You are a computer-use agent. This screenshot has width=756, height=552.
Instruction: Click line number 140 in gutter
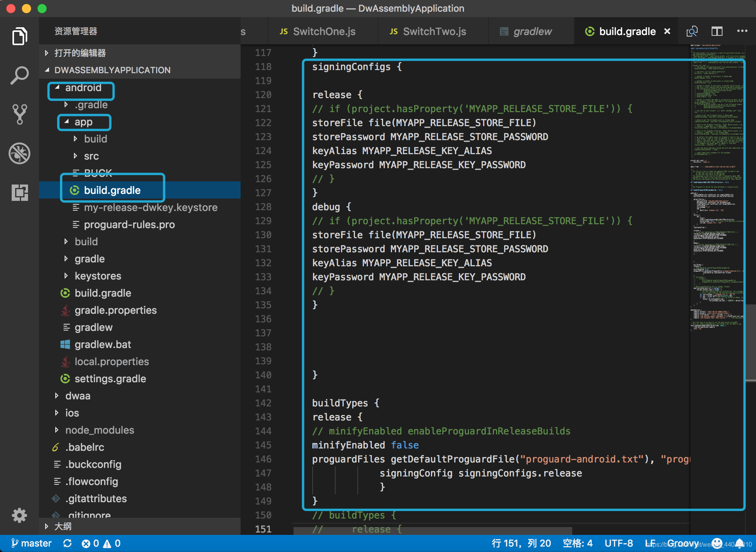click(x=263, y=375)
